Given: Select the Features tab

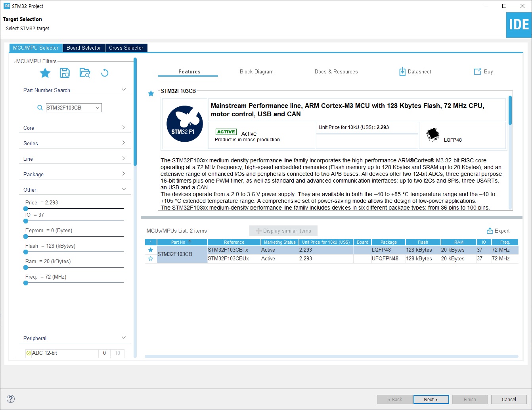Looking at the screenshot, I should (189, 72).
